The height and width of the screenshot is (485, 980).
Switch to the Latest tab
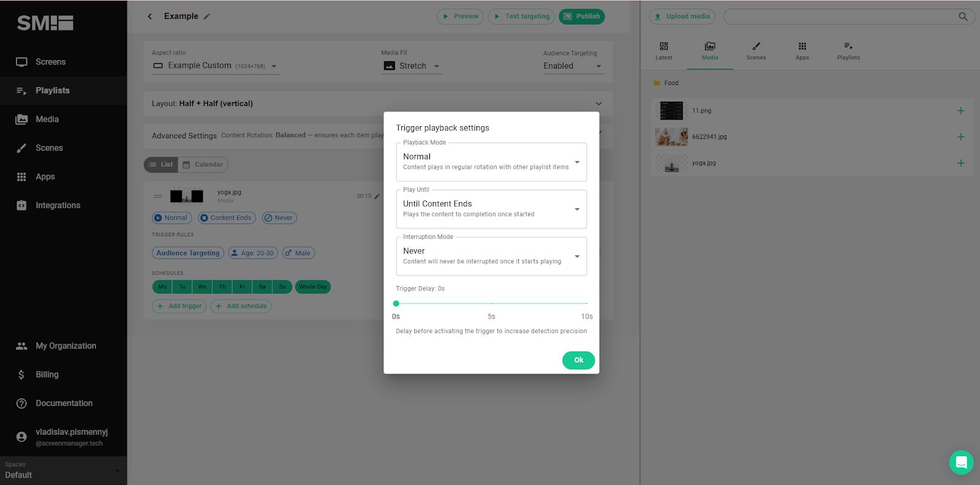(664, 51)
